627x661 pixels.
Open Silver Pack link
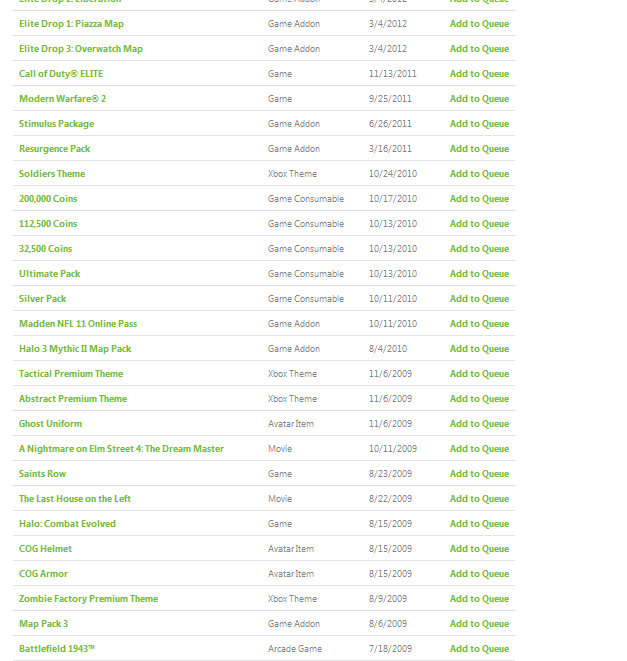tap(43, 298)
